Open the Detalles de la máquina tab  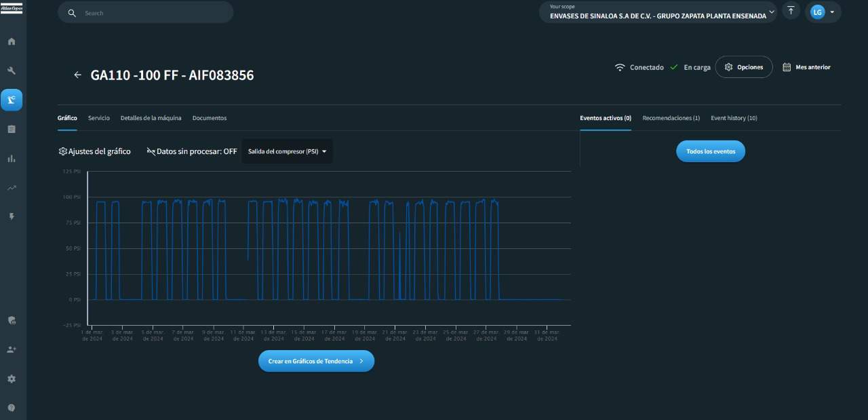click(x=151, y=118)
